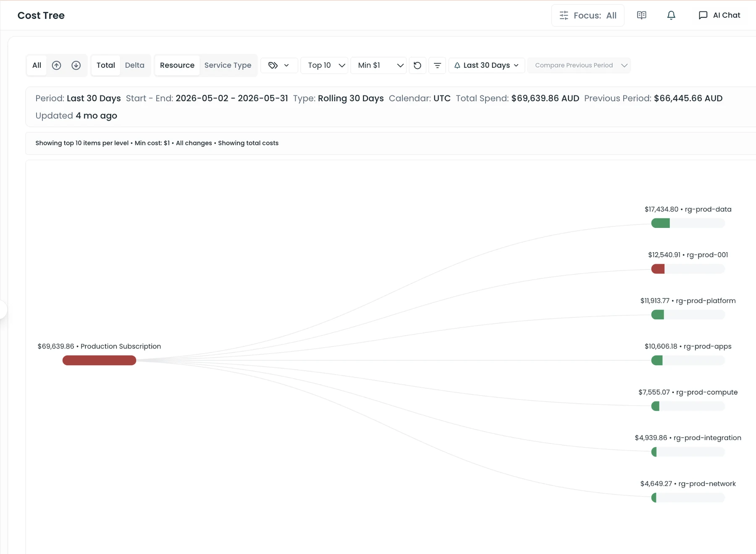Select the rg-prod-compute node label
This screenshot has height=554, width=756.
click(688, 392)
